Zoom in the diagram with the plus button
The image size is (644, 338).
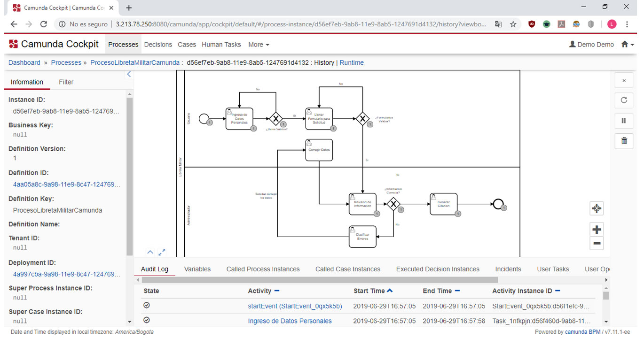pos(597,230)
